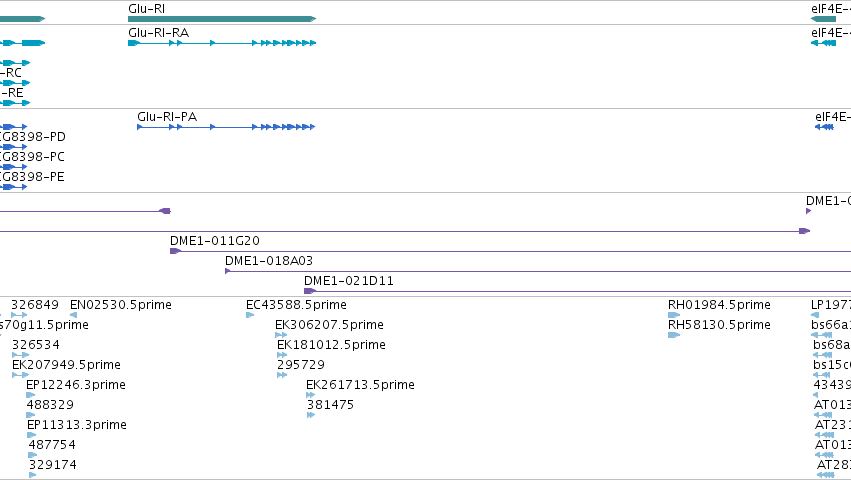Image resolution: width=851 pixels, height=480 pixels.
Task: Click the RH01984.5prime EST label
Action: click(719, 305)
